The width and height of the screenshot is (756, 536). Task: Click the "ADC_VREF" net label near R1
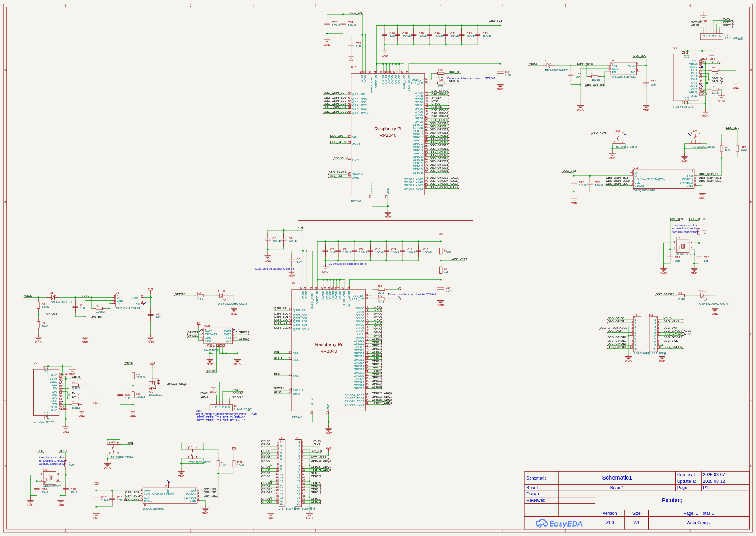tap(460, 259)
